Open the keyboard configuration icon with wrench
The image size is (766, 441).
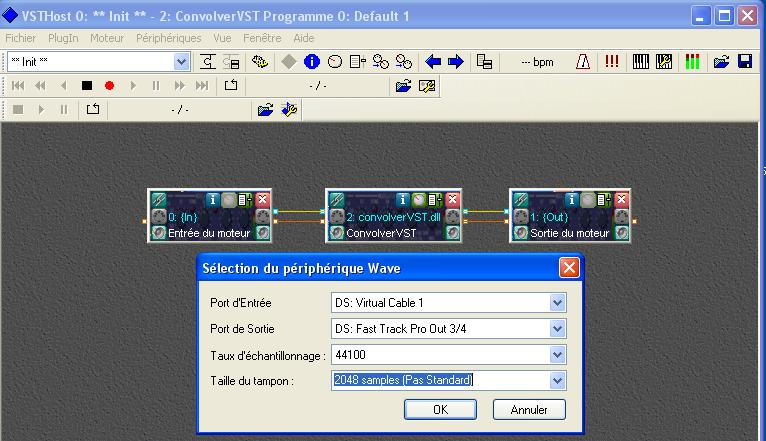(x=664, y=62)
